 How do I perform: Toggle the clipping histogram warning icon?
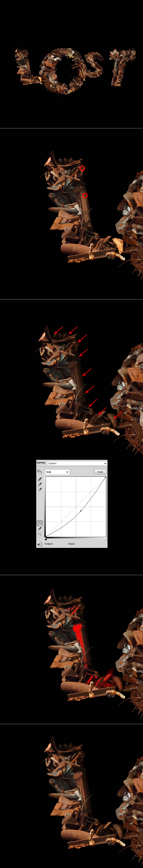tap(40, 544)
